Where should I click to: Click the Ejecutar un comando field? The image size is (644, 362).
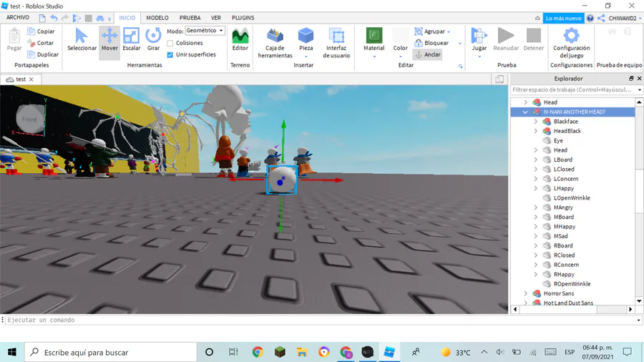tap(320, 320)
